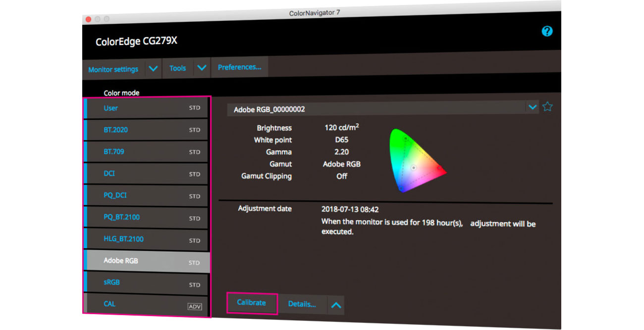
Task: Favorite the target using the star icon
Action: [x=547, y=106]
